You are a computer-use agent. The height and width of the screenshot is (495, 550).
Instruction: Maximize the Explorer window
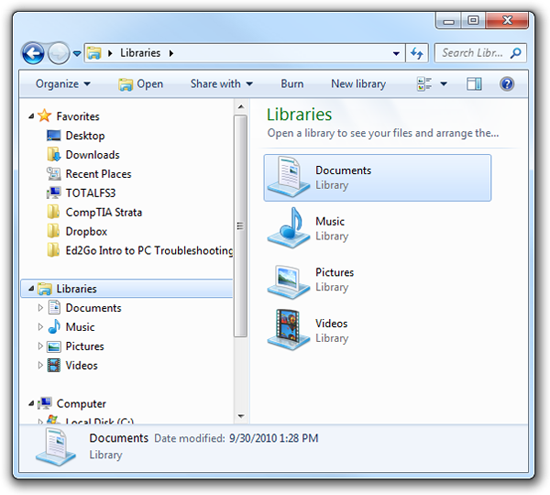(473, 21)
